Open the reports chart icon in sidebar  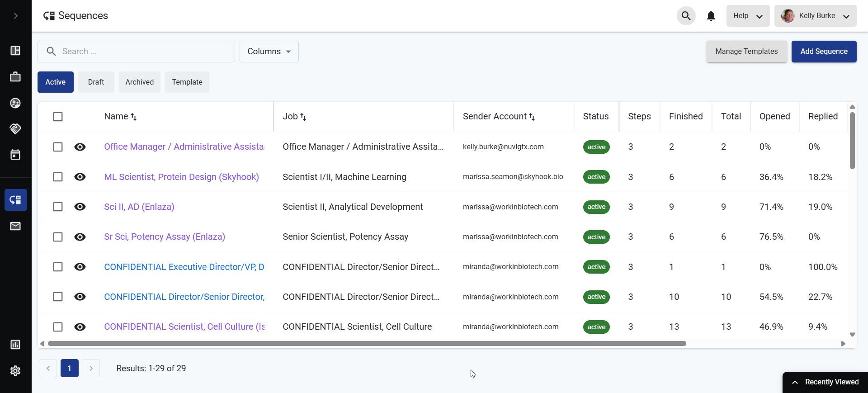tap(15, 345)
